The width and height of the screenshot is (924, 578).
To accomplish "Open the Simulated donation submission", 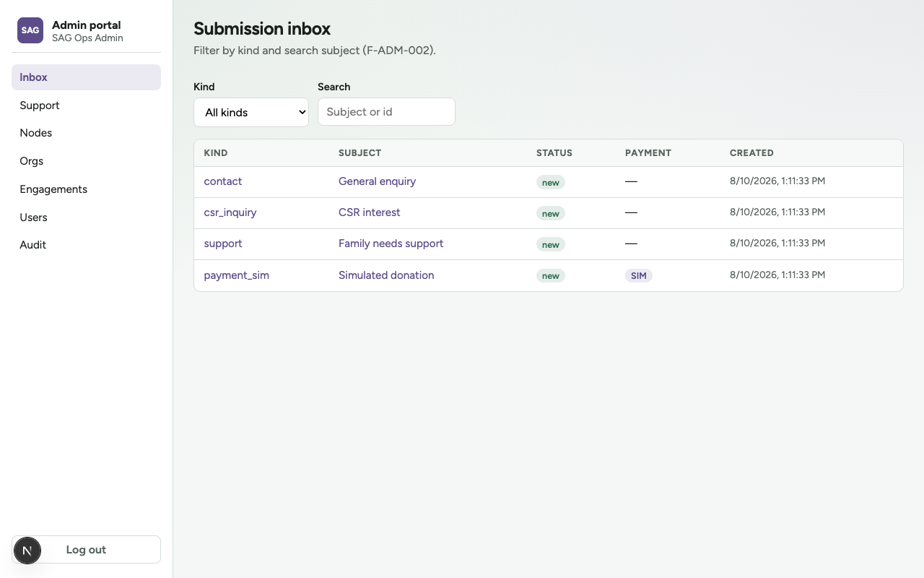I will pos(386,275).
